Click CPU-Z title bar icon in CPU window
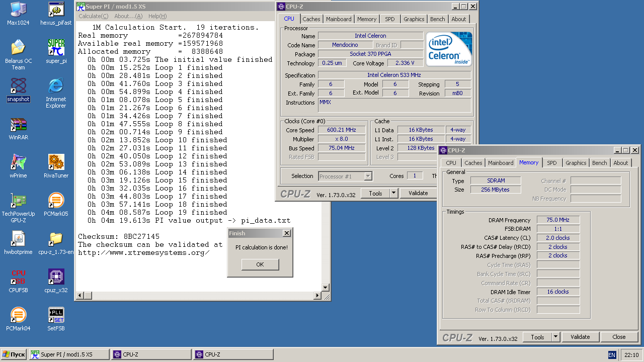 [x=281, y=7]
